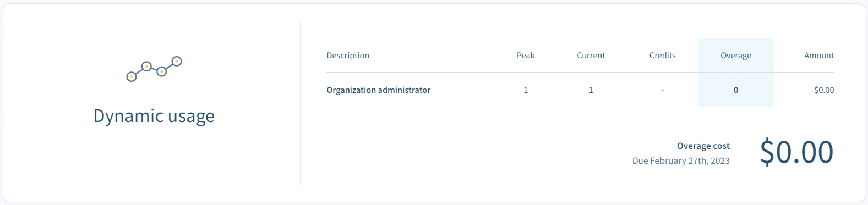The image size is (868, 205).
Task: Click the highlighted Overage value 0
Action: pyautogui.click(x=736, y=90)
